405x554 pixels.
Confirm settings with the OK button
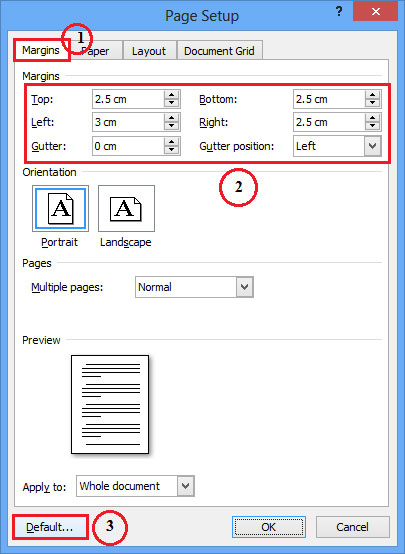point(269,527)
